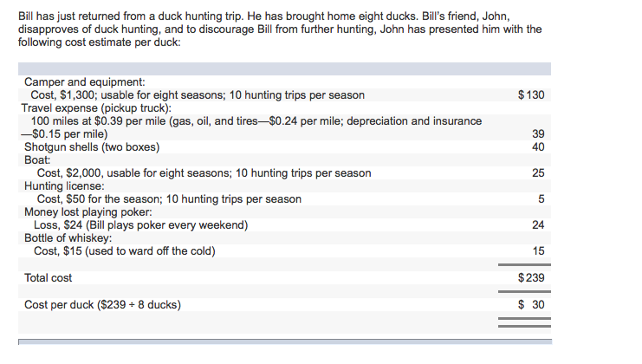
Task: Click the intro paragraph about Bill's trip
Action: click(280, 29)
